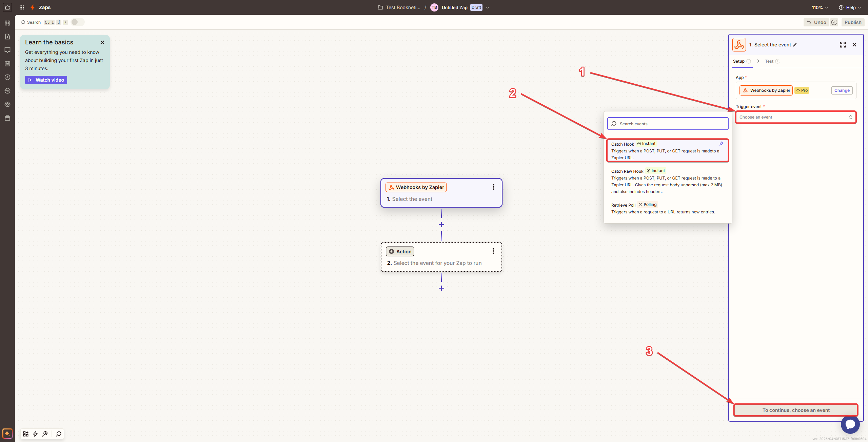The height and width of the screenshot is (442, 868).
Task: Expand the step panel to fullscreen
Action: coord(843,45)
